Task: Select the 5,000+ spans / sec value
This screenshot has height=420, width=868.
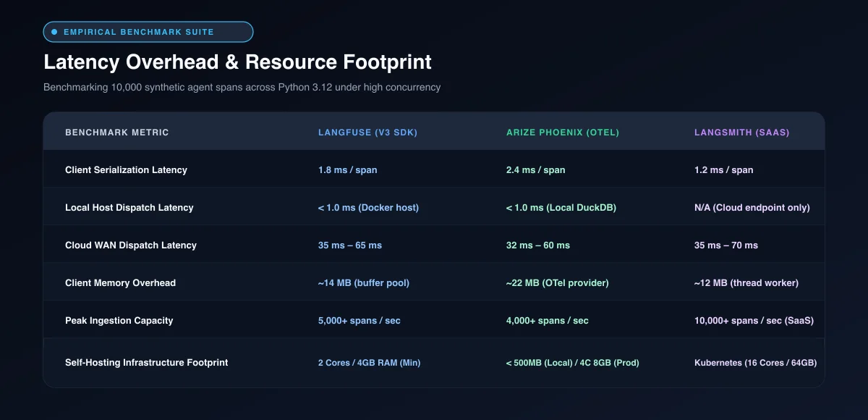Action: coord(359,321)
